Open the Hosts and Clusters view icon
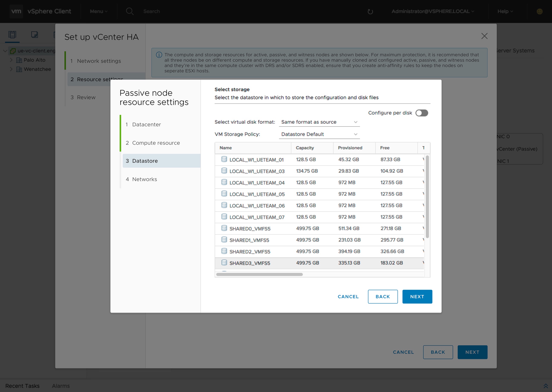 [x=12, y=35]
